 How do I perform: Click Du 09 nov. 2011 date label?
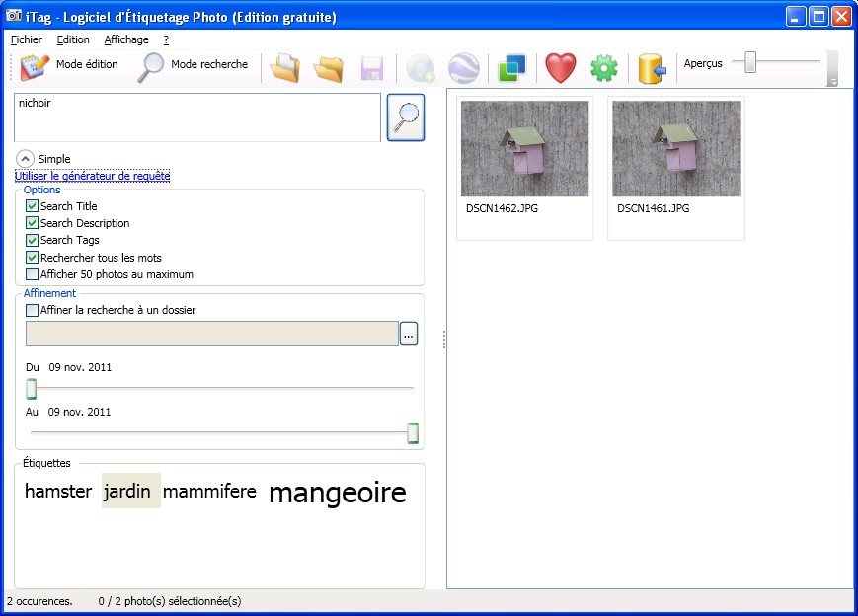click(x=68, y=367)
